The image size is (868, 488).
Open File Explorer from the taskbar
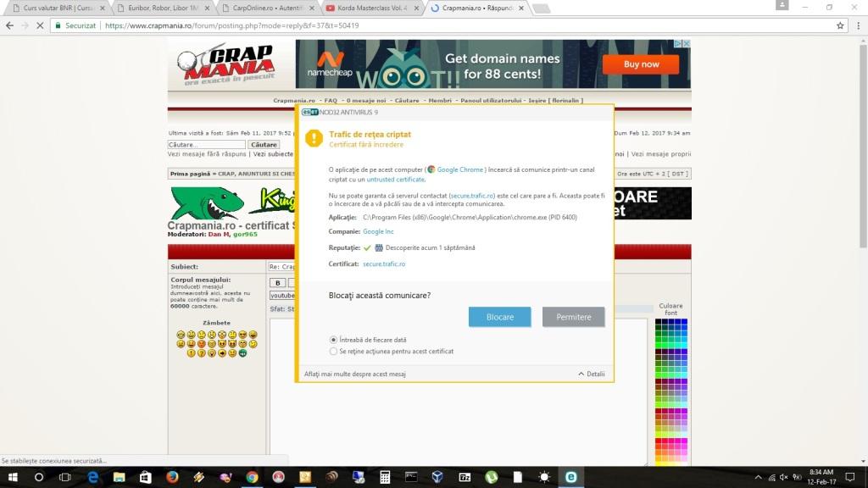point(119,477)
